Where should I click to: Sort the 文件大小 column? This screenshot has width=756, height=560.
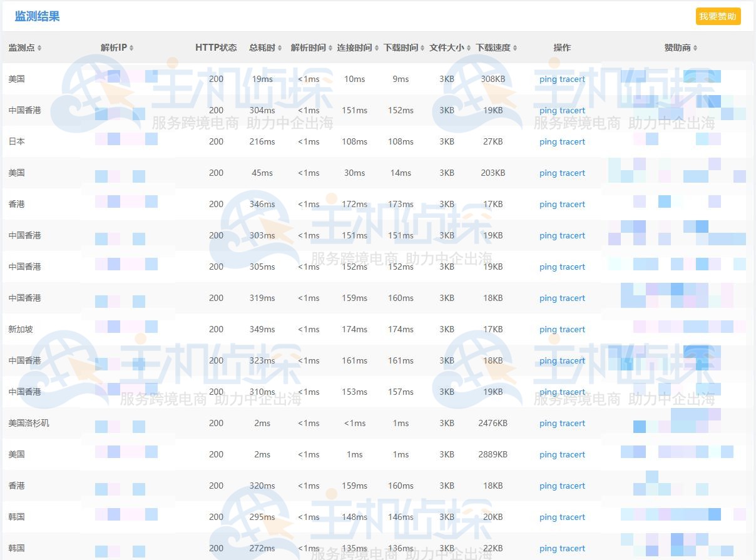click(449, 47)
